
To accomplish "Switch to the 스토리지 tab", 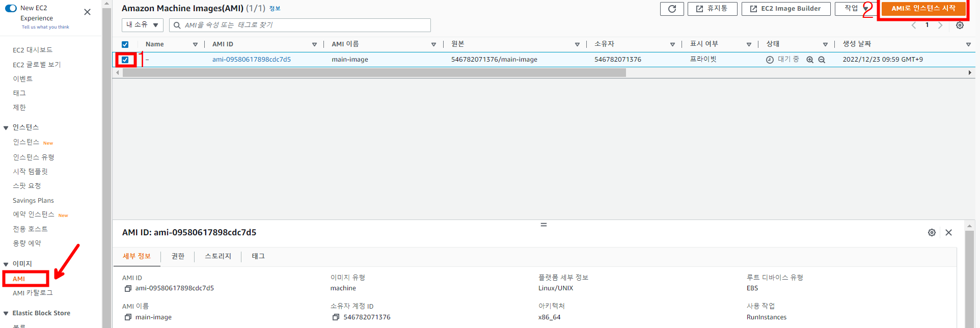I will tap(218, 256).
